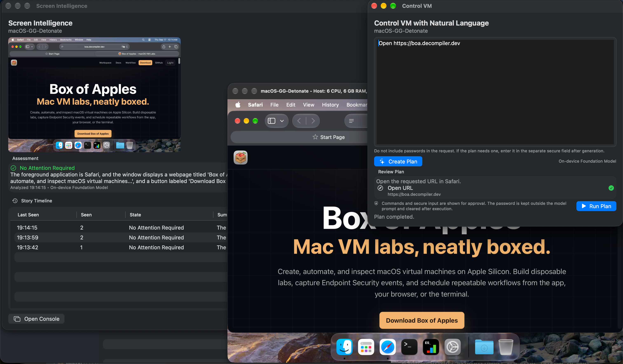Open Launchpad in the VM dock
This screenshot has width=623, height=364.
(x=366, y=347)
